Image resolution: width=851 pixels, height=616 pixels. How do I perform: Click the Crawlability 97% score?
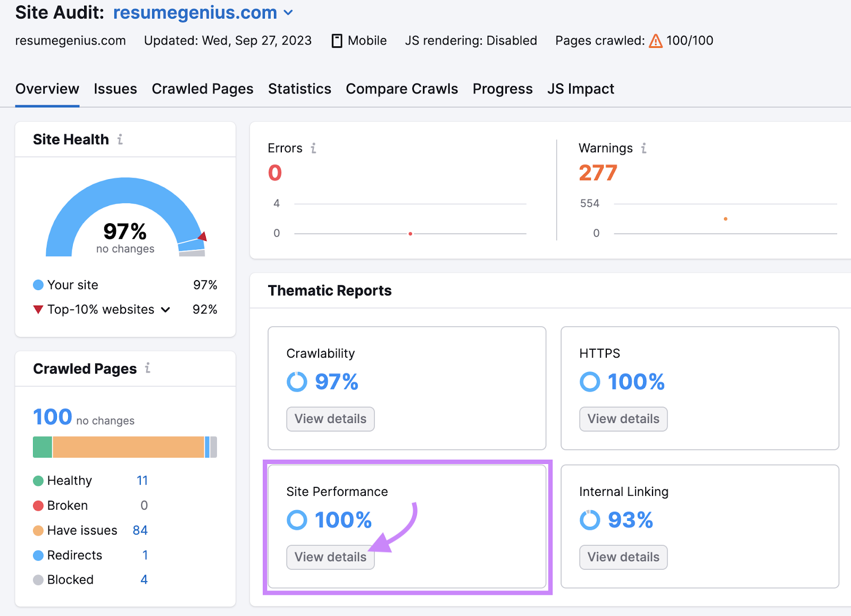[x=337, y=382]
